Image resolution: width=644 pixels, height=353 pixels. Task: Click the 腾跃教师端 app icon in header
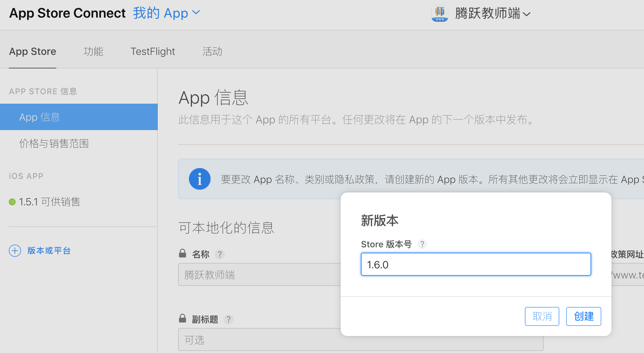[x=439, y=14]
